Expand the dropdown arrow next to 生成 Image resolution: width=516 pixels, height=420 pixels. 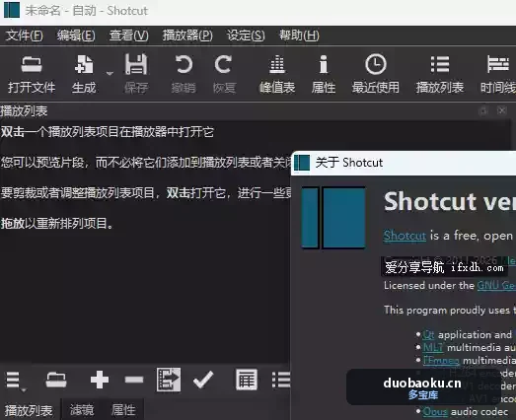[110, 73]
